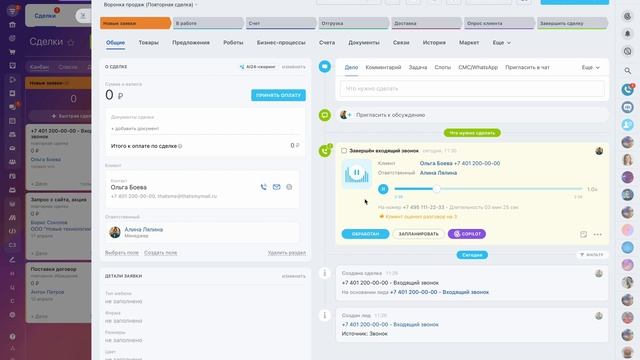Open the Документы tab
640x360 pixels.
click(x=364, y=42)
